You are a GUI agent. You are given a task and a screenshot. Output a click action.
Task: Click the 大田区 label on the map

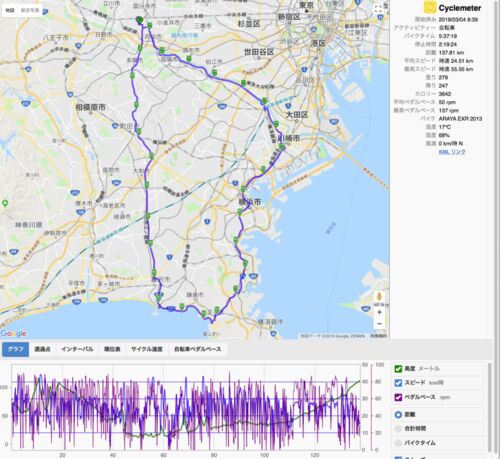tap(297, 115)
